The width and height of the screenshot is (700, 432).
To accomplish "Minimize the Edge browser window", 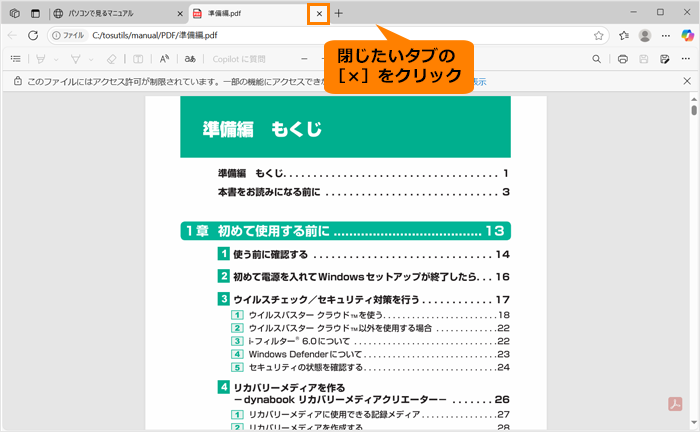I will pos(633,12).
